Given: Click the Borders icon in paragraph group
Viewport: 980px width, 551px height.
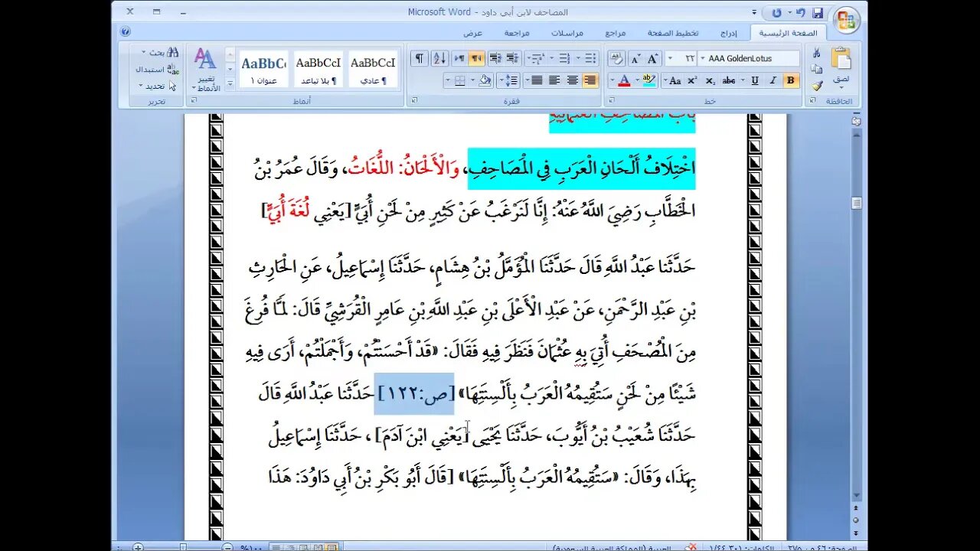Looking at the screenshot, I should pos(459,80).
